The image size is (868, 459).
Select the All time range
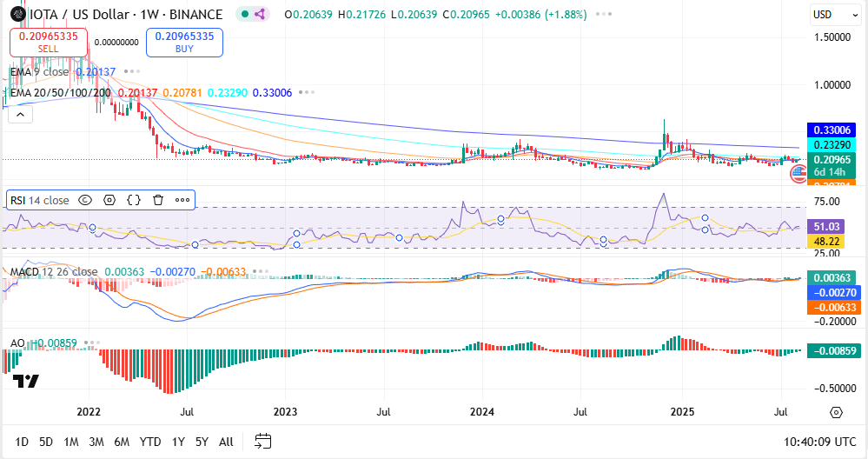click(226, 442)
